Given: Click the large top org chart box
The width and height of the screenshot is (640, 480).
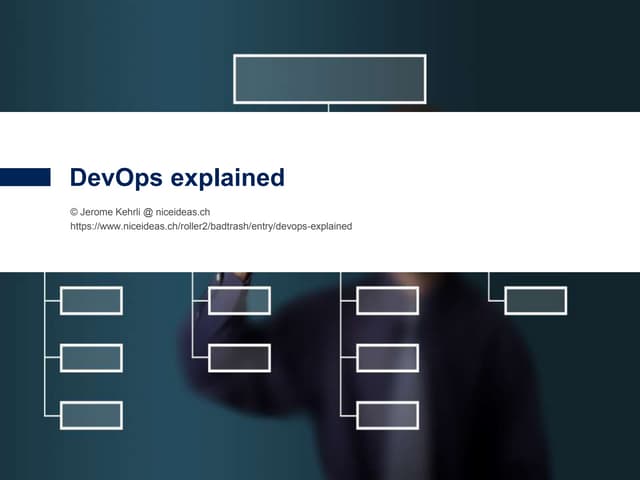Looking at the screenshot, I should point(329,79).
